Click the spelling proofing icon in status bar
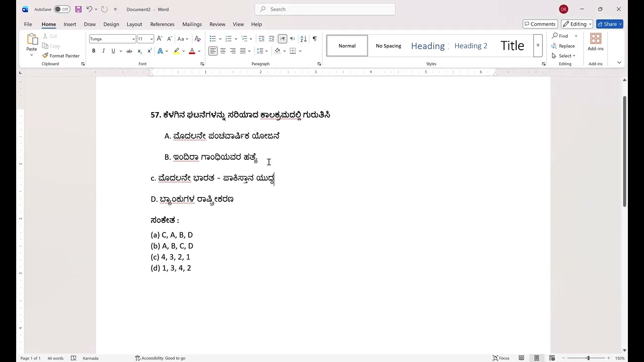The image size is (644, 362). (x=73, y=358)
